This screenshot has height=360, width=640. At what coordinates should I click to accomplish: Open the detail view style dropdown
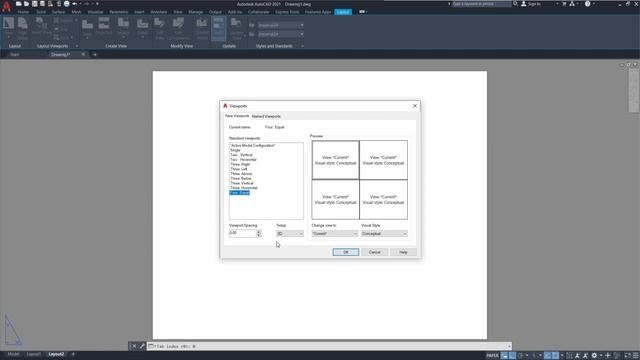pyautogui.click(x=280, y=34)
